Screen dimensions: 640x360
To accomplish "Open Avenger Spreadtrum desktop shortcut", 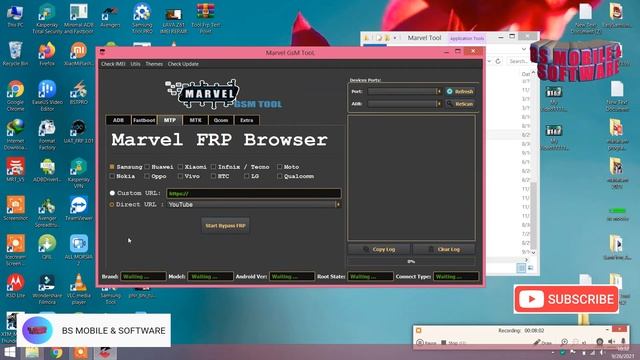I will pos(47,212).
